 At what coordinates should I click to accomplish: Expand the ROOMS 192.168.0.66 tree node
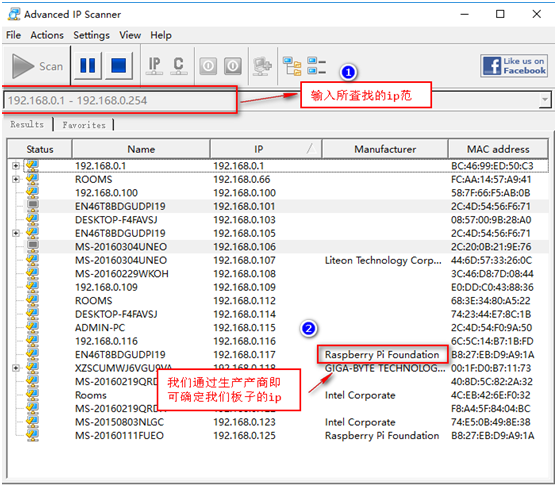(16, 179)
